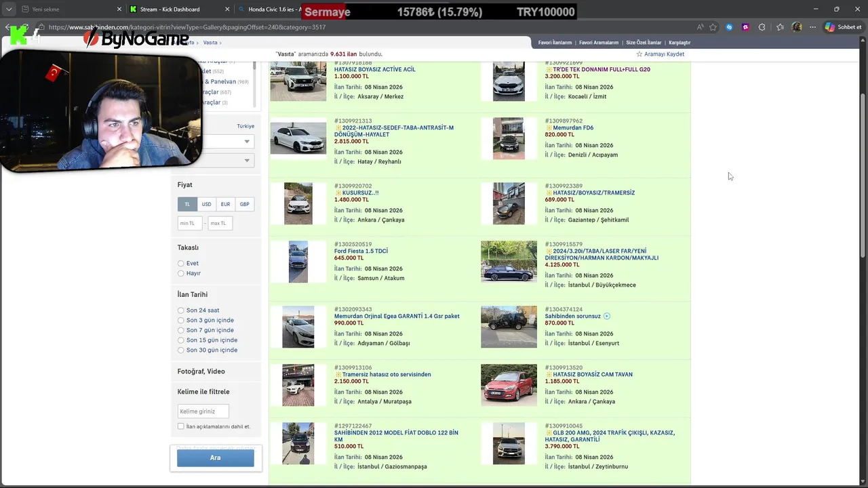
Task: Open the red car CAM TAVAN thumbnail
Action: click(509, 385)
